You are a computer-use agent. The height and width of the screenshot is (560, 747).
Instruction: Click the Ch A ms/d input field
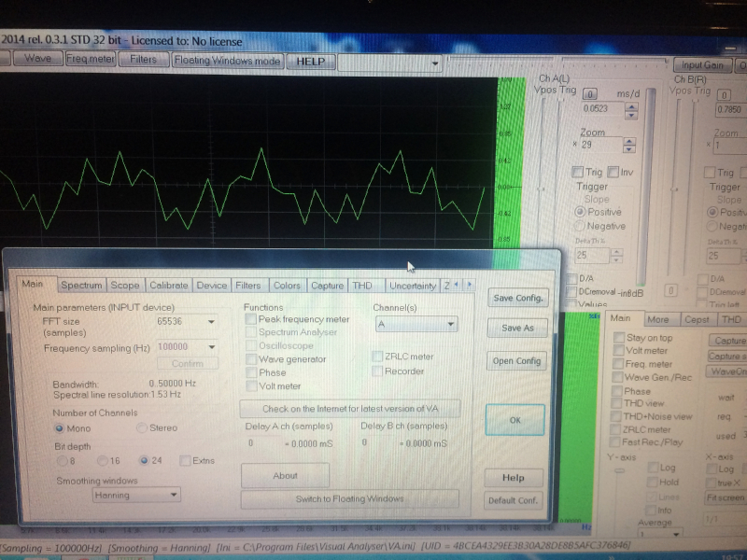tap(602, 109)
